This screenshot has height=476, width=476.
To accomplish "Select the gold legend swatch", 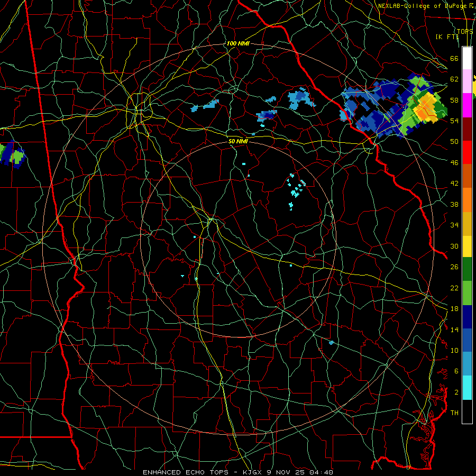I will click(x=467, y=224).
